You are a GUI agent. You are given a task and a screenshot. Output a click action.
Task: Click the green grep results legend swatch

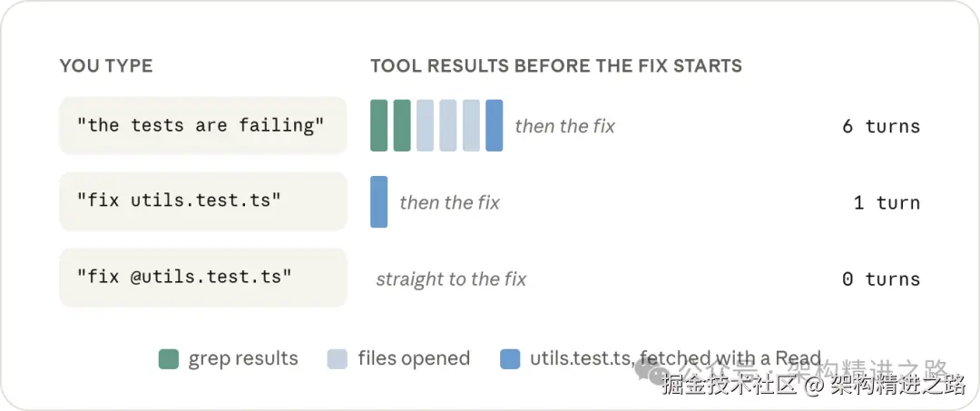[169, 359]
